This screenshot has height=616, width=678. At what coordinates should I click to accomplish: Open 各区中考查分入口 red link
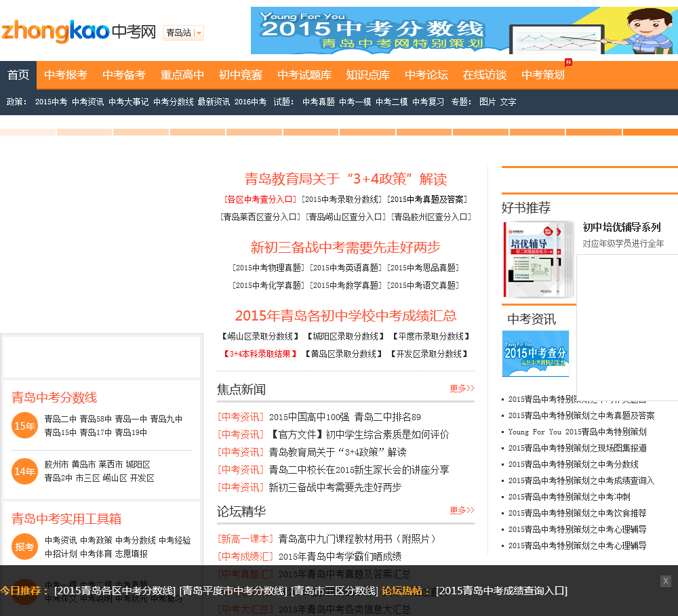tap(260, 199)
